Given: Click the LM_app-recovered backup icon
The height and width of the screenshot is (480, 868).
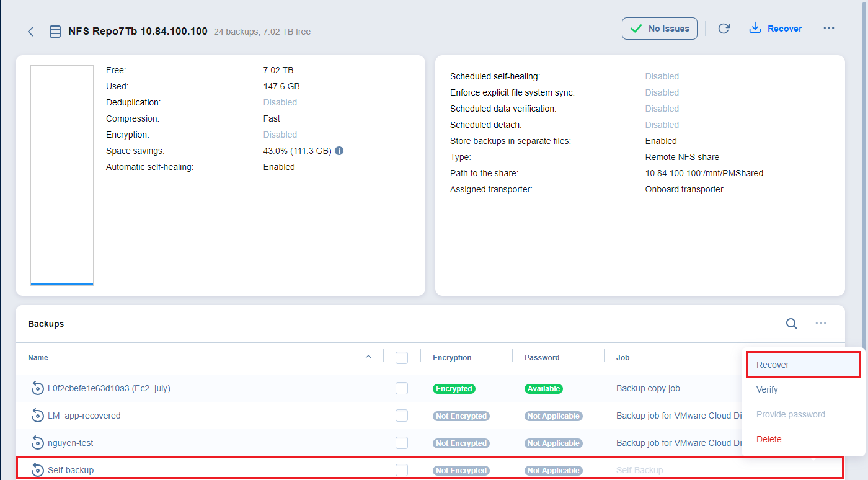Looking at the screenshot, I should click(38, 416).
